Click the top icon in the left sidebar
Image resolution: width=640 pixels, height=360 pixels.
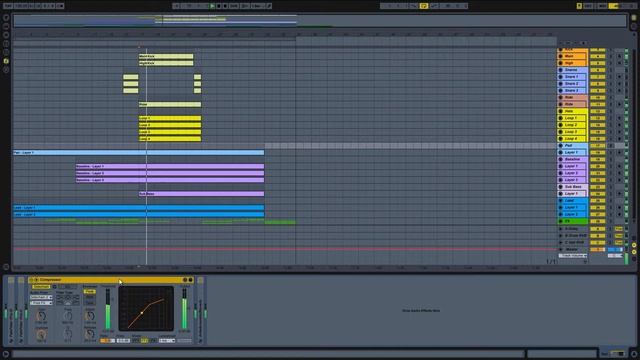pos(6,18)
